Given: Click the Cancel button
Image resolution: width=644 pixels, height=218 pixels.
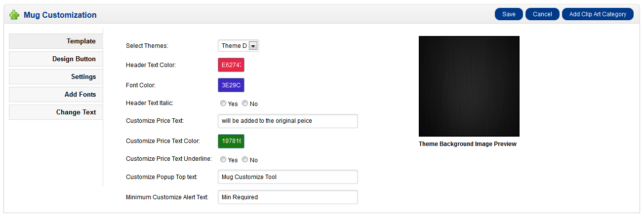Looking at the screenshot, I should tap(542, 14).
